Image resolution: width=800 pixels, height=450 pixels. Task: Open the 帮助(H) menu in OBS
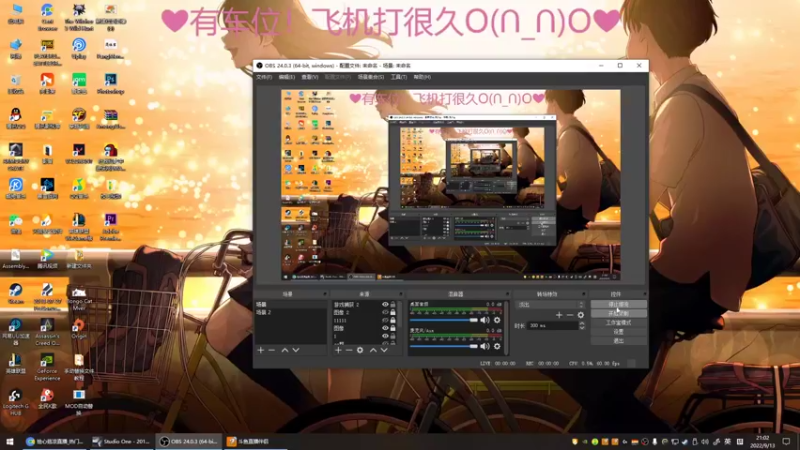coord(422,77)
